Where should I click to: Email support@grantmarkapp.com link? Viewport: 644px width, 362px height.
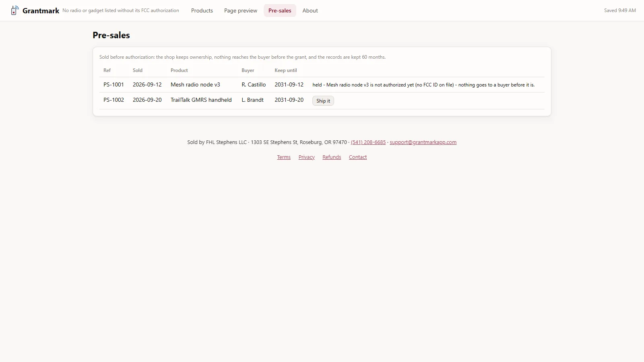[423, 142]
